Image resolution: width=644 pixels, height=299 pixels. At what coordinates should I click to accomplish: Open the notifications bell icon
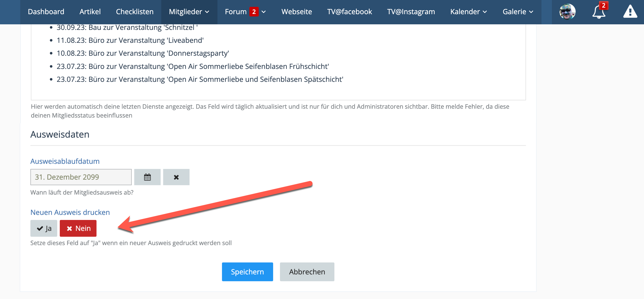click(599, 12)
